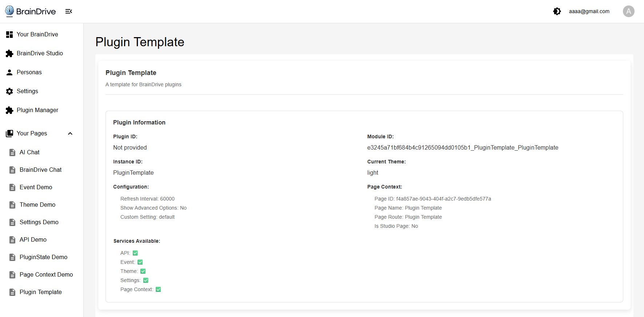The image size is (644, 317).
Task: Open the AI Chat page
Action: tap(29, 152)
